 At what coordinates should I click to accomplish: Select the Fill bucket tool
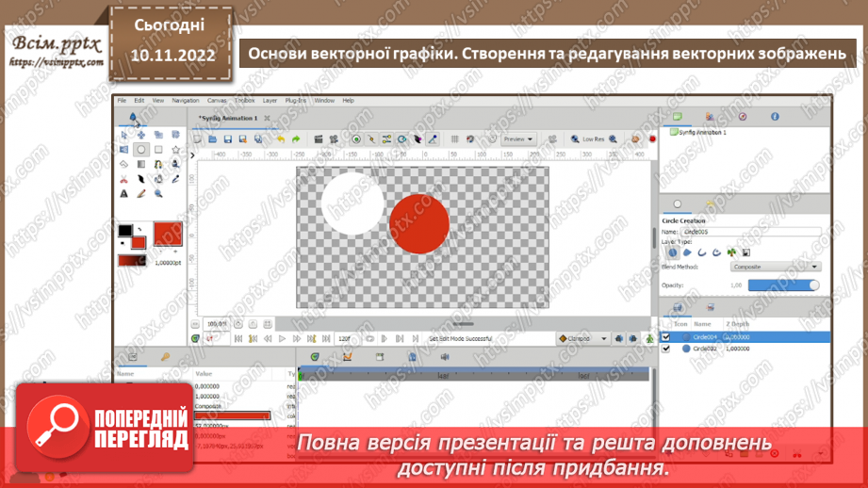(x=158, y=179)
